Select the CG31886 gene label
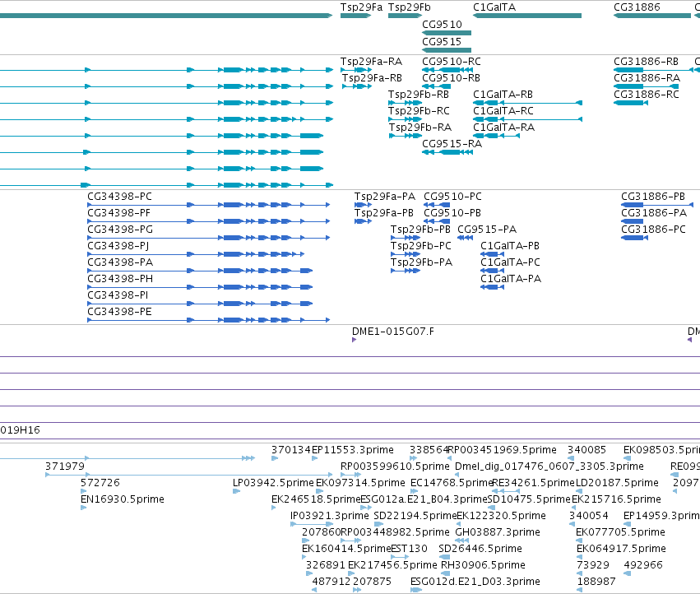Image resolution: width=700 pixels, height=594 pixels. (x=637, y=7)
